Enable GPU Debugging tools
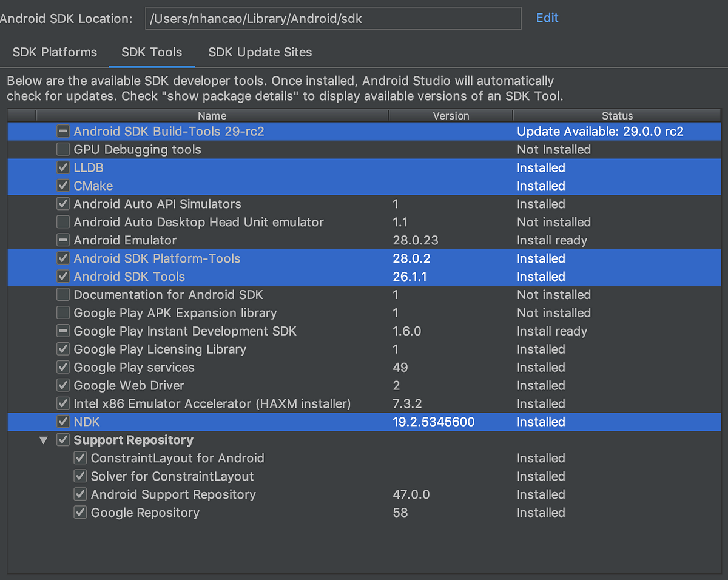Viewport: 728px width, 580px height. [x=62, y=149]
